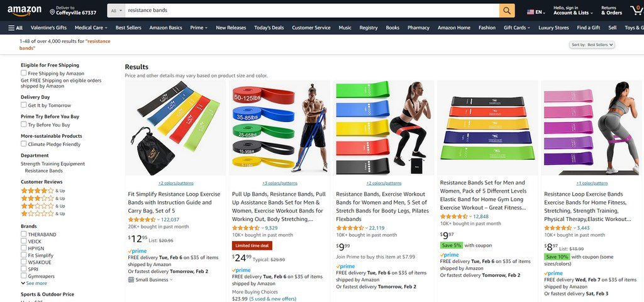Enable Free Shipping by Amazon checkbox

(x=24, y=73)
